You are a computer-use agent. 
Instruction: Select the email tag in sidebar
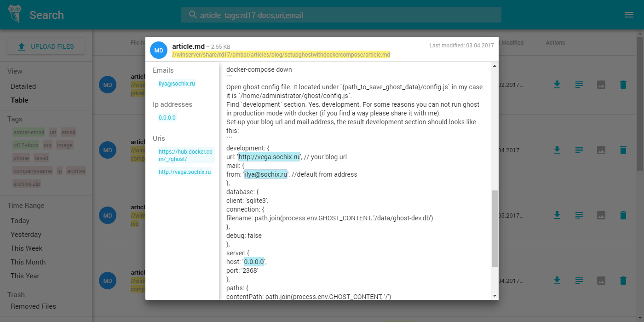tap(69, 132)
